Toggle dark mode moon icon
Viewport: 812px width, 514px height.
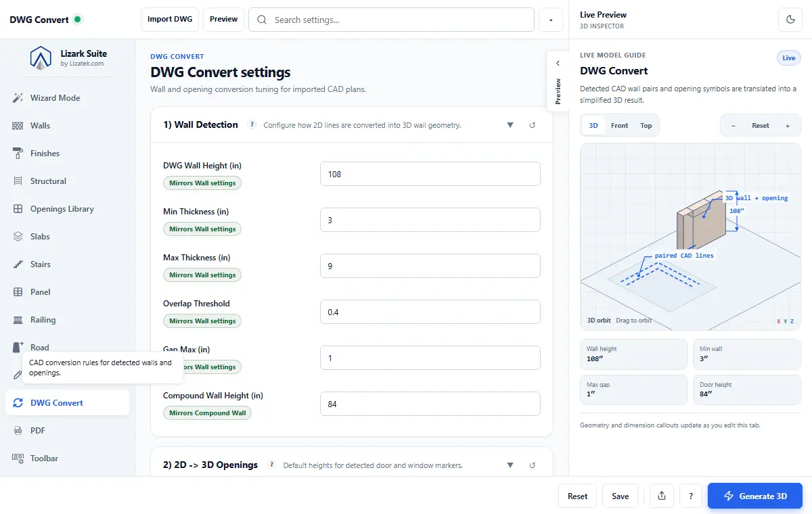(x=790, y=20)
